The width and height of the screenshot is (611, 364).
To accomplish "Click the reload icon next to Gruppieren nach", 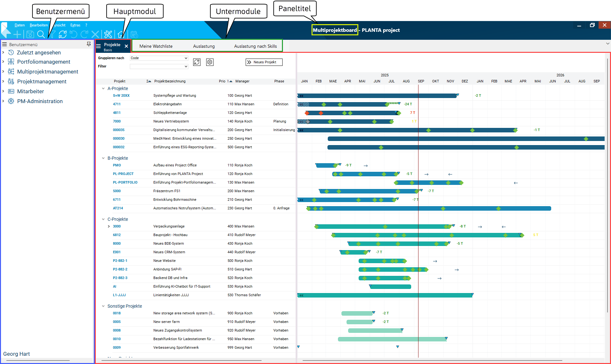I will 197,62.
